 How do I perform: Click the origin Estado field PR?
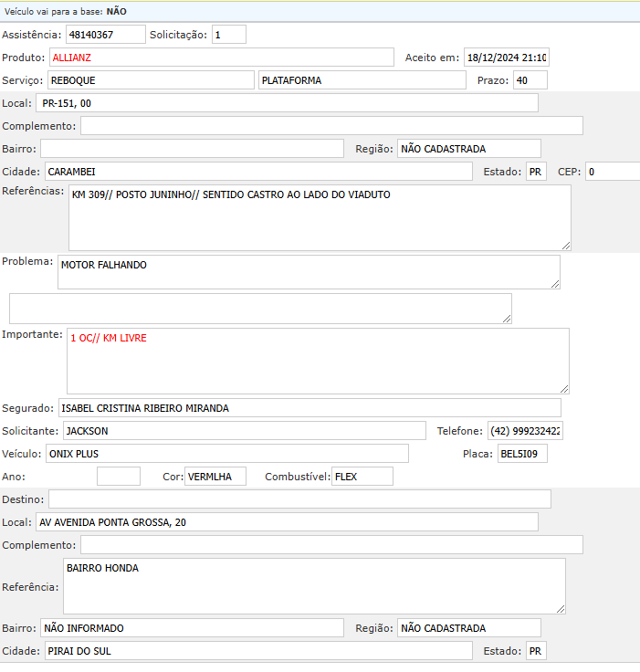[536, 172]
